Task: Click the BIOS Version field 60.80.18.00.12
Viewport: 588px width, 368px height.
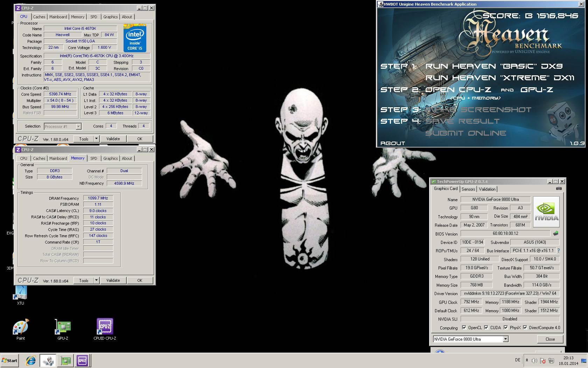Action: pyautogui.click(x=505, y=233)
